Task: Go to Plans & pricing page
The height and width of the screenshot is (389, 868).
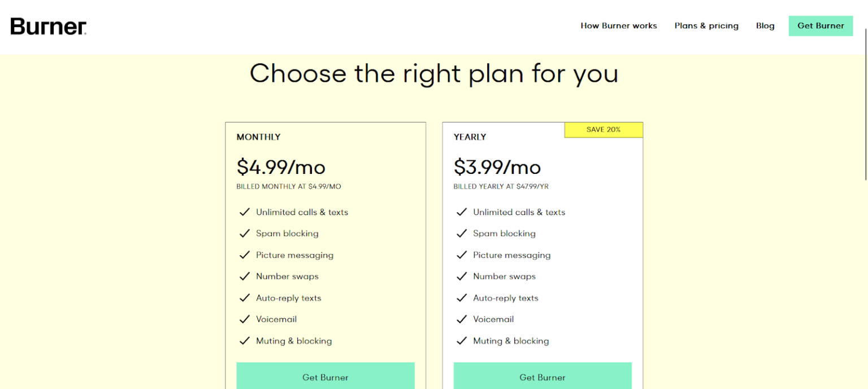Action: 706,26
